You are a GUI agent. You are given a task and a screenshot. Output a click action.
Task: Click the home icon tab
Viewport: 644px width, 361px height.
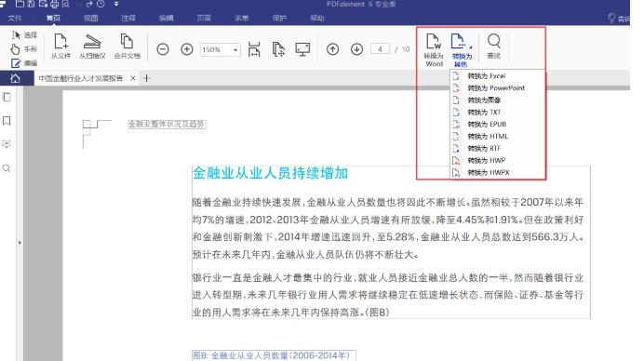click(x=15, y=78)
